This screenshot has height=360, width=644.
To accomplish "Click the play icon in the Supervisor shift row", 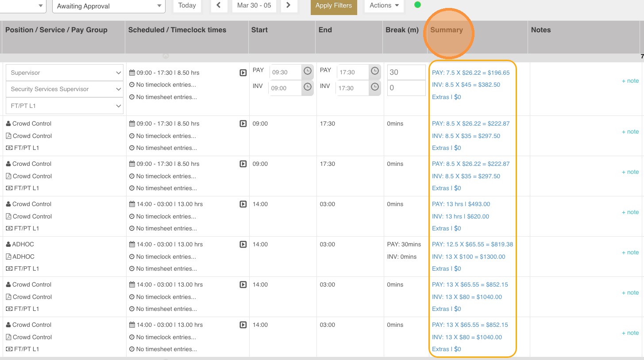I will [x=243, y=73].
